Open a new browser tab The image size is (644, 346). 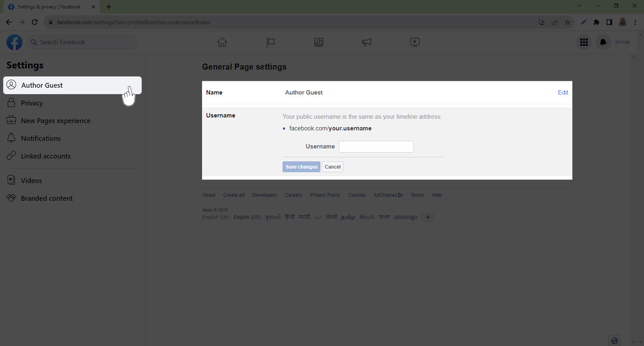pyautogui.click(x=109, y=7)
